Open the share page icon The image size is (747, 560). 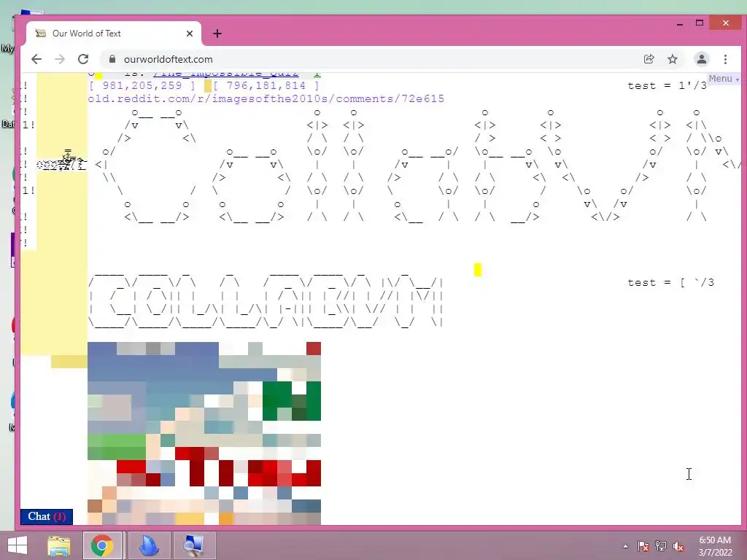tap(649, 59)
